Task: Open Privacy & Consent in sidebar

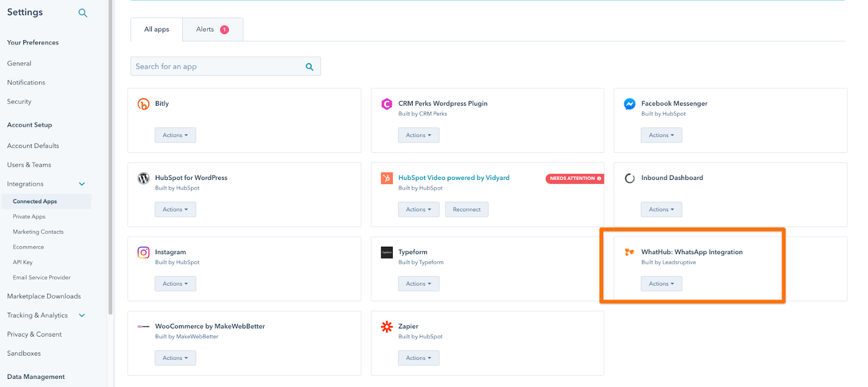Action: tap(35, 334)
